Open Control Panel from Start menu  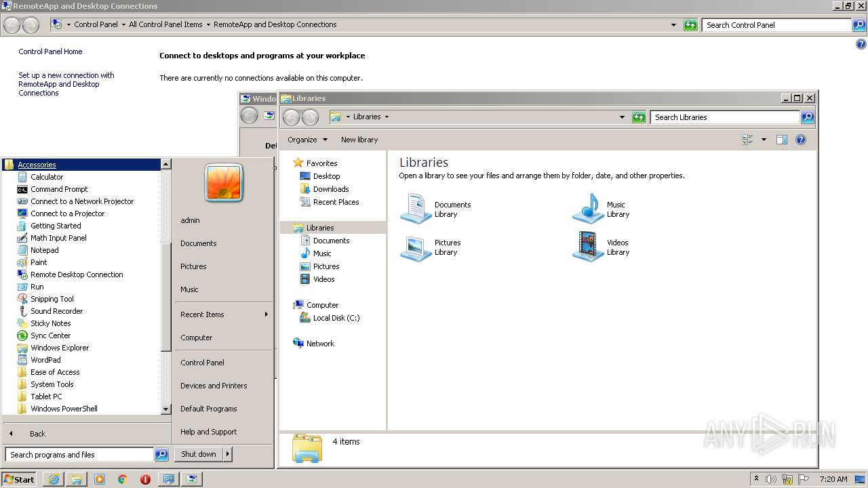(202, 363)
